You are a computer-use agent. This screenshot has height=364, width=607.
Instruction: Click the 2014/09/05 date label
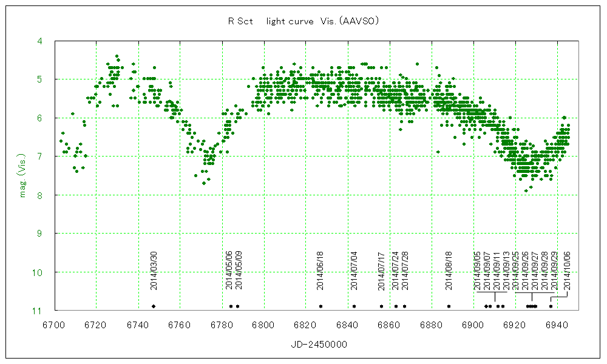[x=478, y=270]
